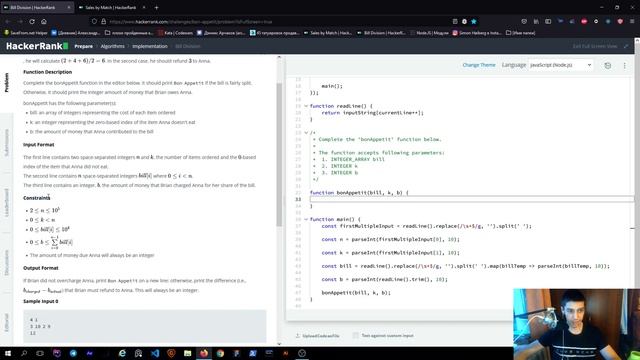
Task: Click the Algorithms breadcrumb link
Action: 113,46
